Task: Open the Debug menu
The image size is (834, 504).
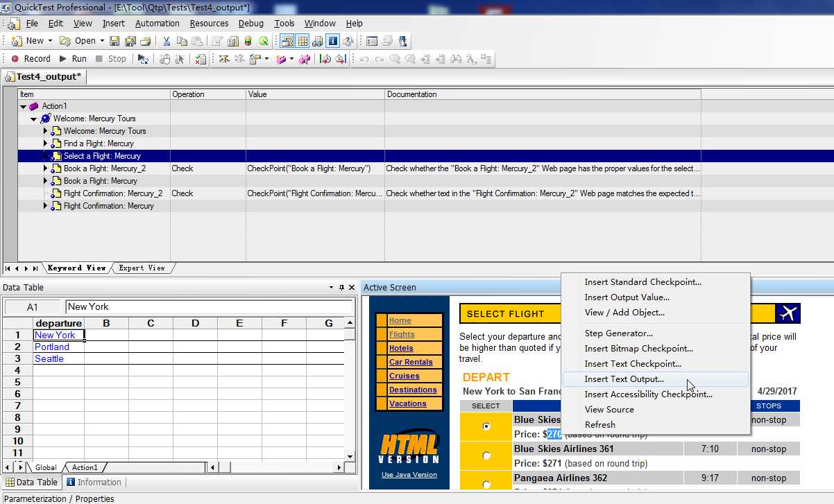Action: point(251,23)
